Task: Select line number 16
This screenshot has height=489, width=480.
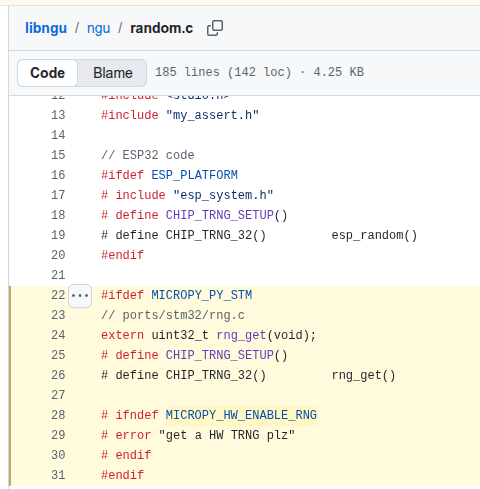Action: click(x=58, y=175)
